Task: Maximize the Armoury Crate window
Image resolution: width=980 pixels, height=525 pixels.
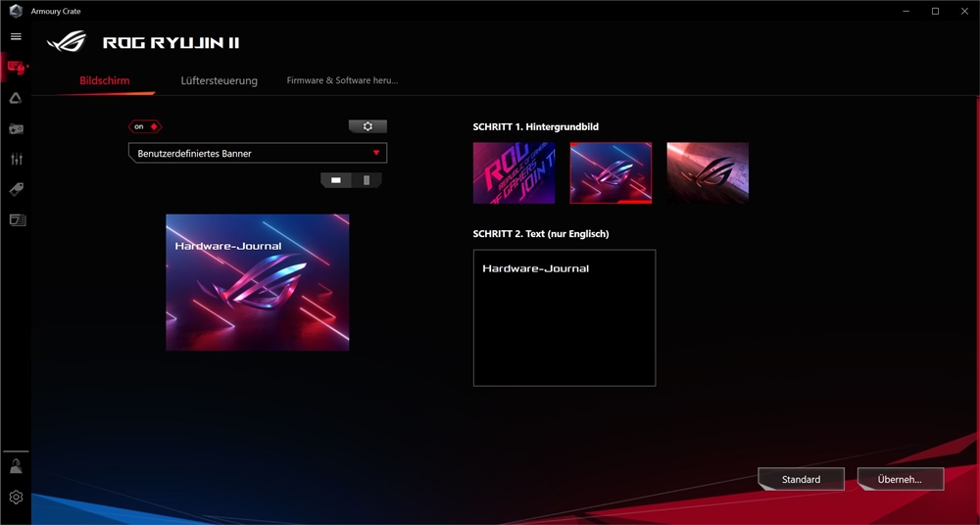Action: coord(936,11)
